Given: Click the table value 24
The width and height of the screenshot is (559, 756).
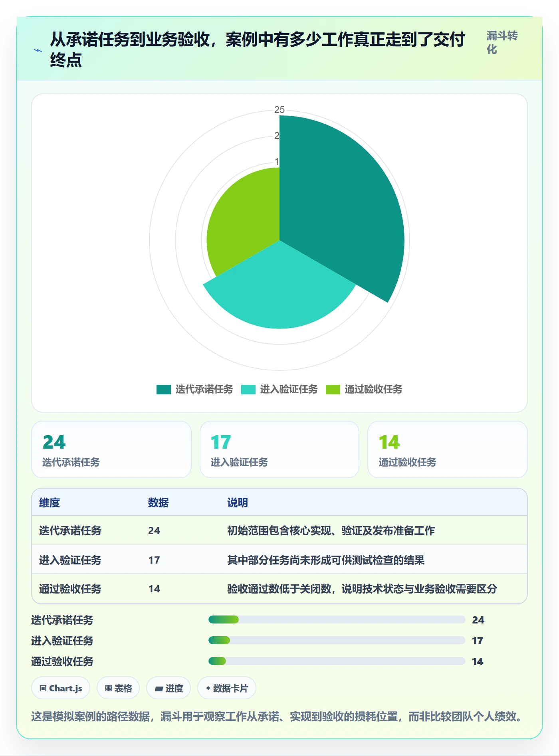Looking at the screenshot, I should (154, 530).
